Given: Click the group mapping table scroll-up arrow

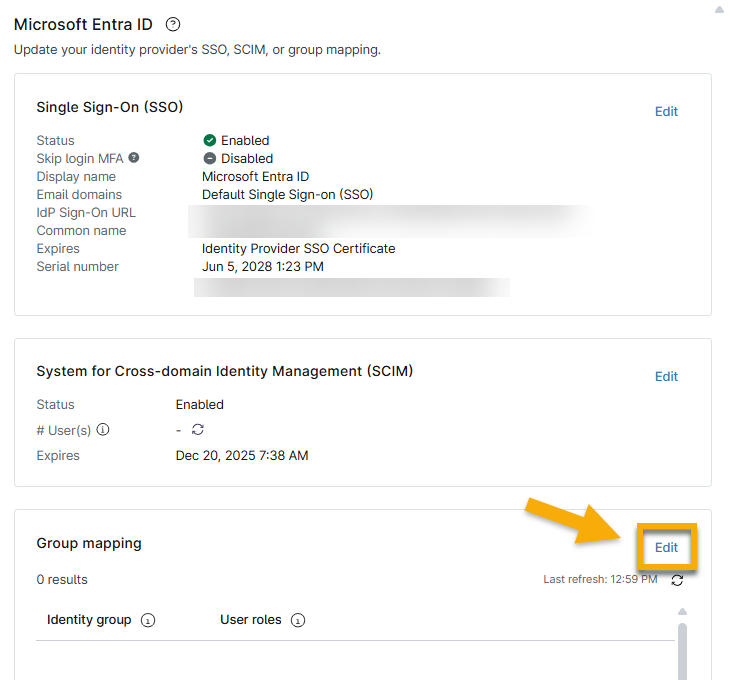Looking at the screenshot, I should (683, 611).
